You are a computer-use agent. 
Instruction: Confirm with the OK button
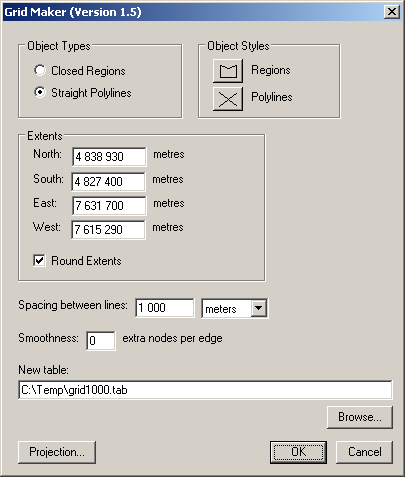point(298,452)
